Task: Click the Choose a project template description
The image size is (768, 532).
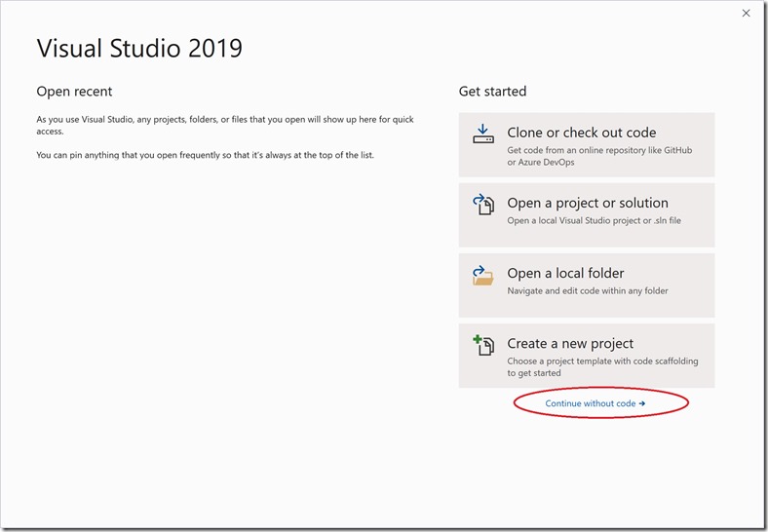Action: click(x=602, y=367)
